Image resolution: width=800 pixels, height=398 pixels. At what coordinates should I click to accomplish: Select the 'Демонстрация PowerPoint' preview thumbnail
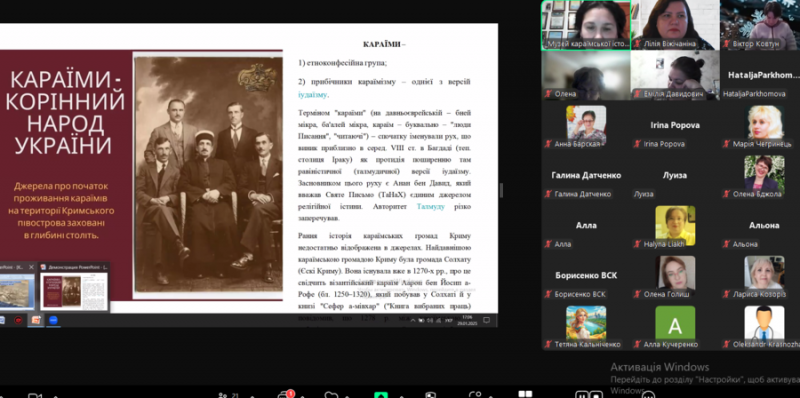pos(74,286)
